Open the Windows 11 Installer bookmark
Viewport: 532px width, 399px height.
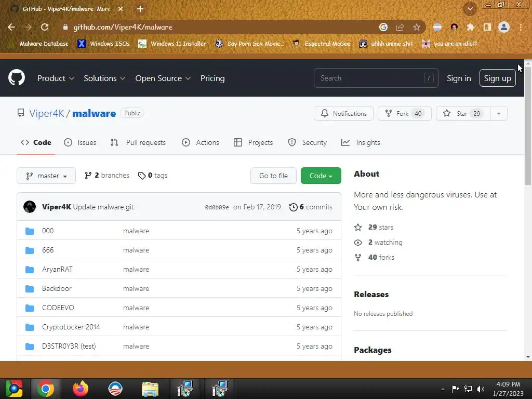172,44
